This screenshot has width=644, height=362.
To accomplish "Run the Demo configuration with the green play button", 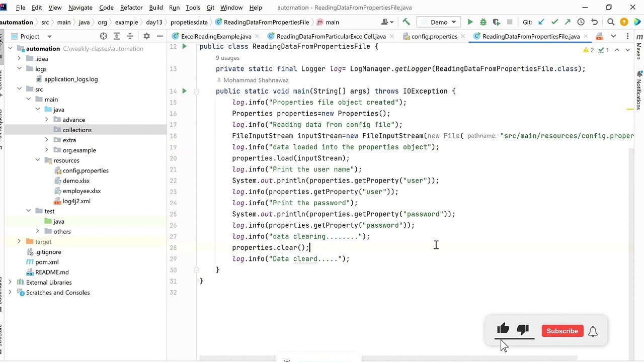I will (x=470, y=22).
